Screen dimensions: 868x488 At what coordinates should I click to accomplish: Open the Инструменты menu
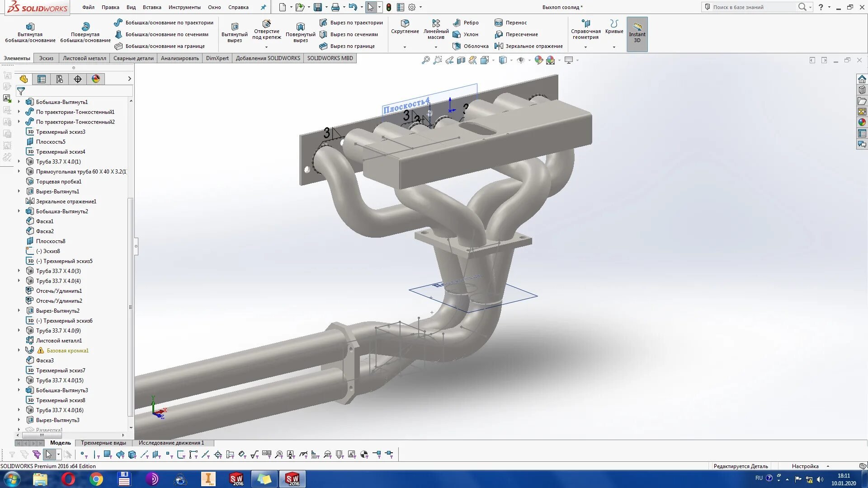(184, 7)
